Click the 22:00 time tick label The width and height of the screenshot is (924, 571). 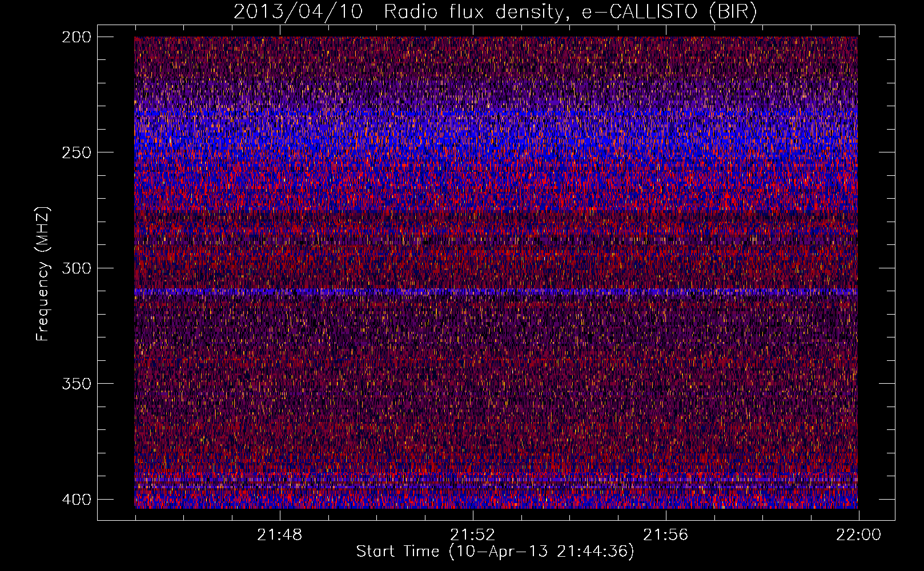(x=859, y=535)
